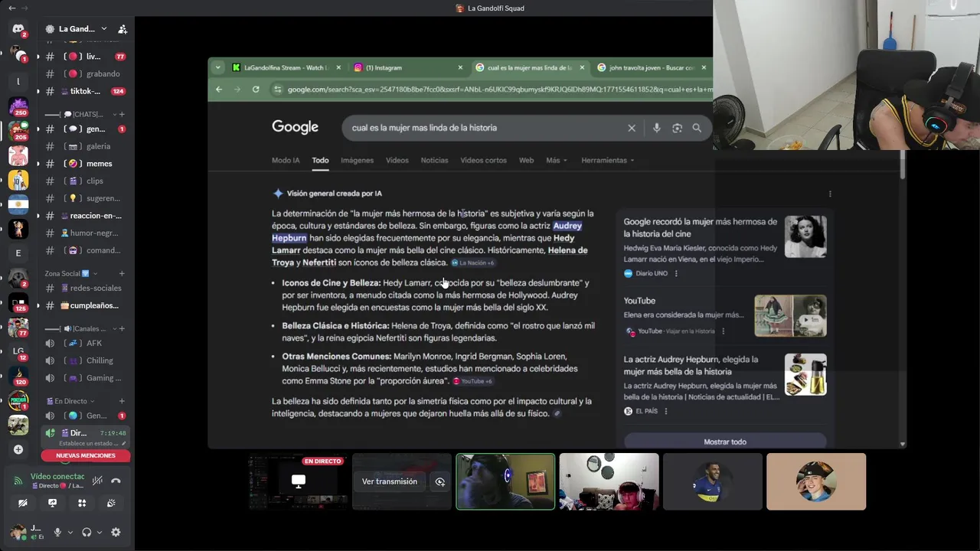Click the Google logo

(295, 128)
